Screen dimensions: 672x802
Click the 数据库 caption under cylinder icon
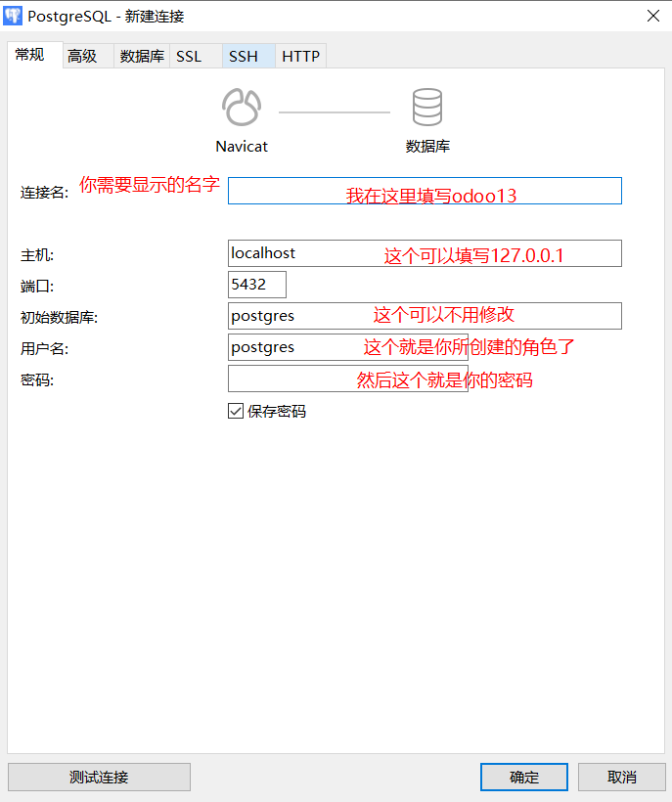click(427, 147)
